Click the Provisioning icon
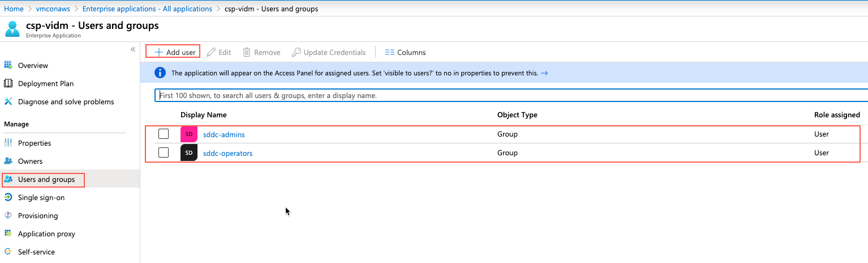868x263 pixels. [x=8, y=215]
